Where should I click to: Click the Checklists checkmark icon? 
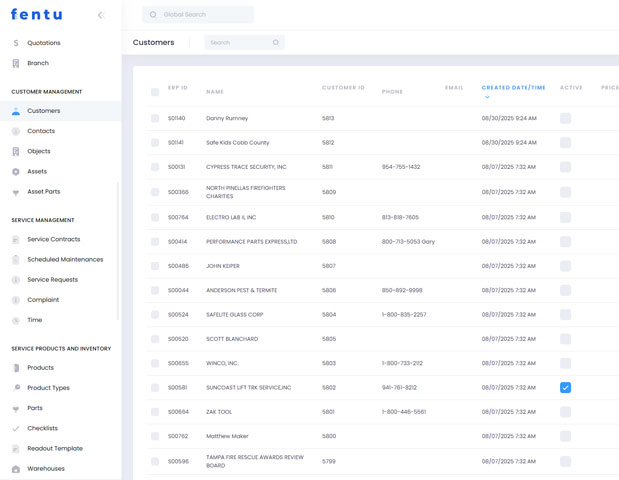click(x=16, y=429)
